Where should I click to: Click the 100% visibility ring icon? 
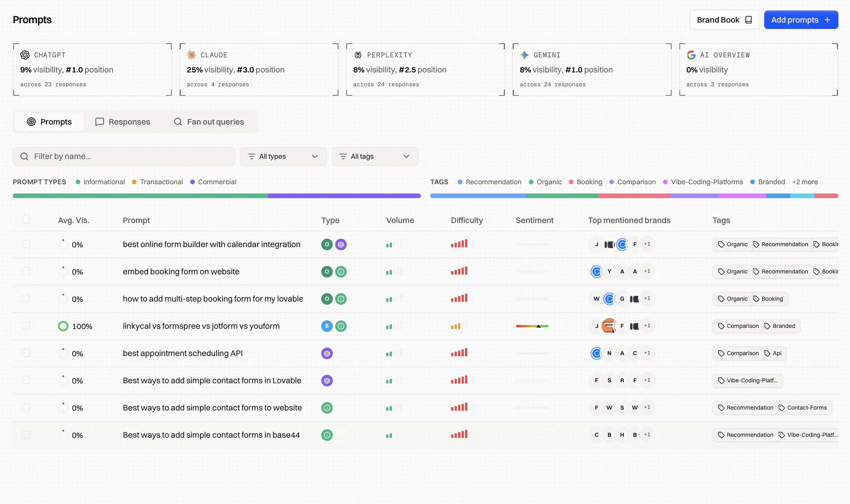point(63,326)
